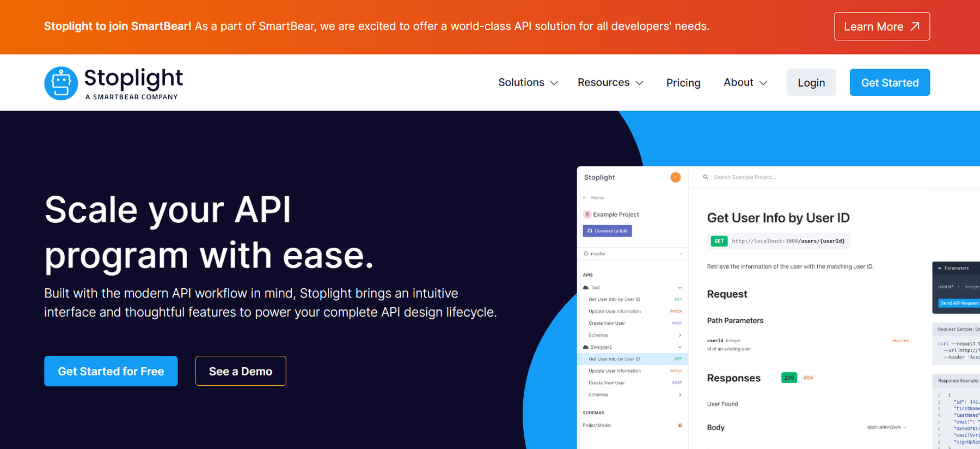Open the About dropdown menu
This screenshot has height=449, width=980.
(x=745, y=82)
